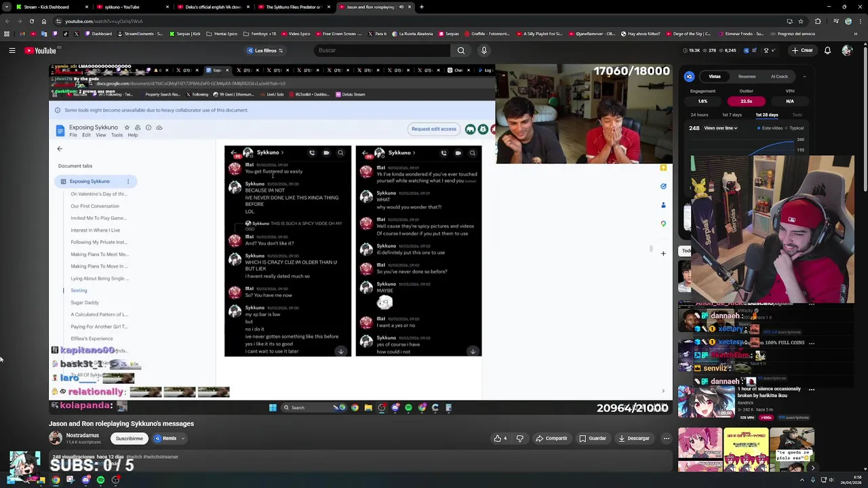Focus the YouTube Buscar search field
The width and height of the screenshot is (868, 488).
(x=382, y=50)
